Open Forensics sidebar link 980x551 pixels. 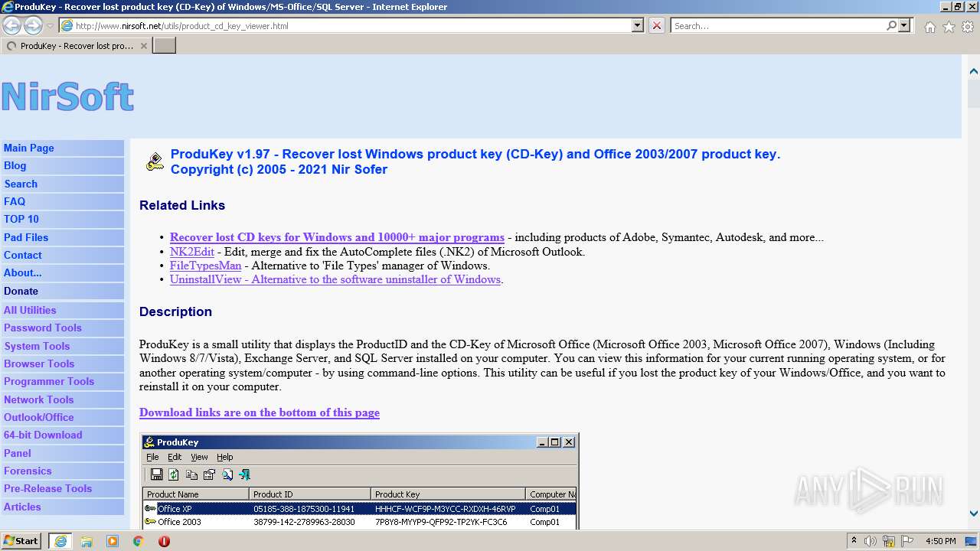click(x=62, y=471)
